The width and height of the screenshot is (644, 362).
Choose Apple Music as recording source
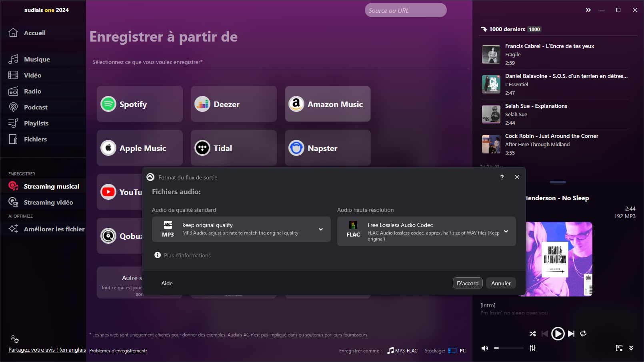pos(140,148)
